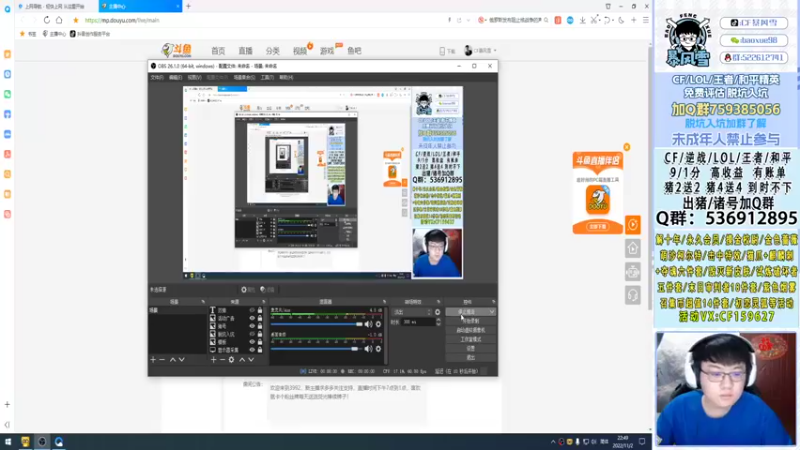Increase the transition duration stepper
The width and height of the screenshot is (800, 450).
click(438, 320)
